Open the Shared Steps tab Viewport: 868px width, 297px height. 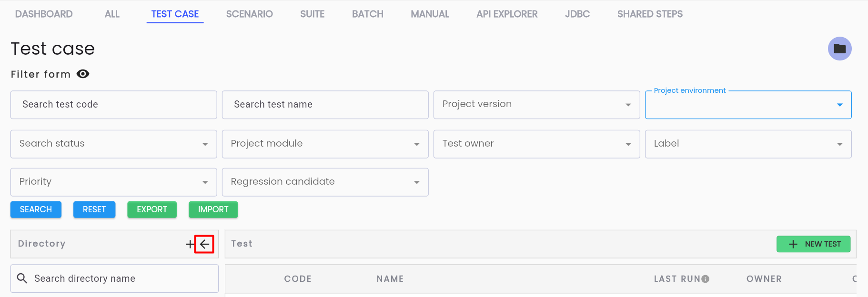click(650, 14)
